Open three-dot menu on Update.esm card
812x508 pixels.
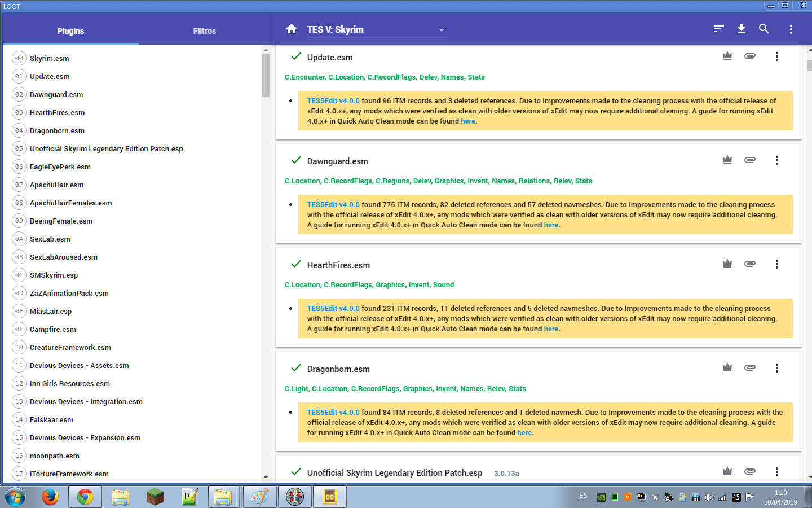pyautogui.click(x=777, y=56)
